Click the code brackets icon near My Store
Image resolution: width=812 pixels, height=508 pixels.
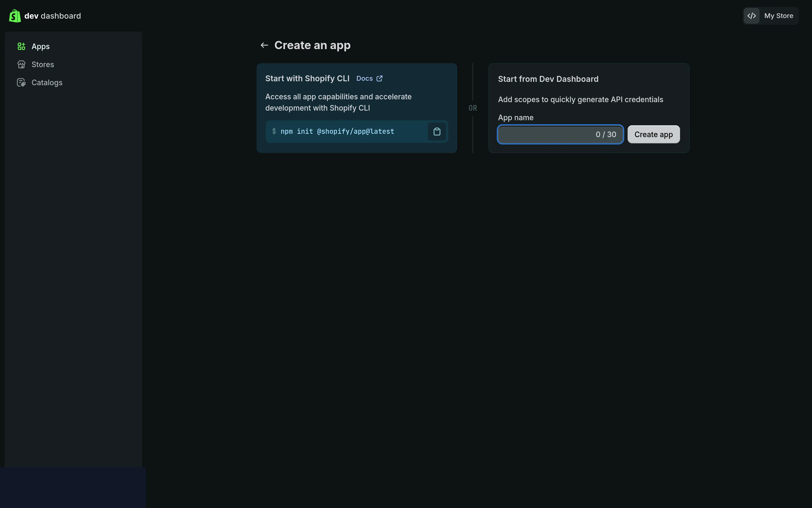[x=752, y=16]
